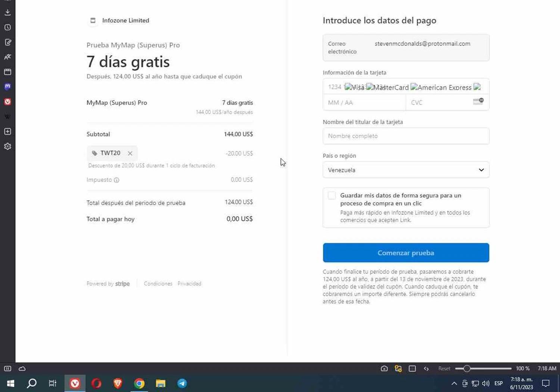Open the Downloads panel in sidebar

pyautogui.click(x=7, y=12)
